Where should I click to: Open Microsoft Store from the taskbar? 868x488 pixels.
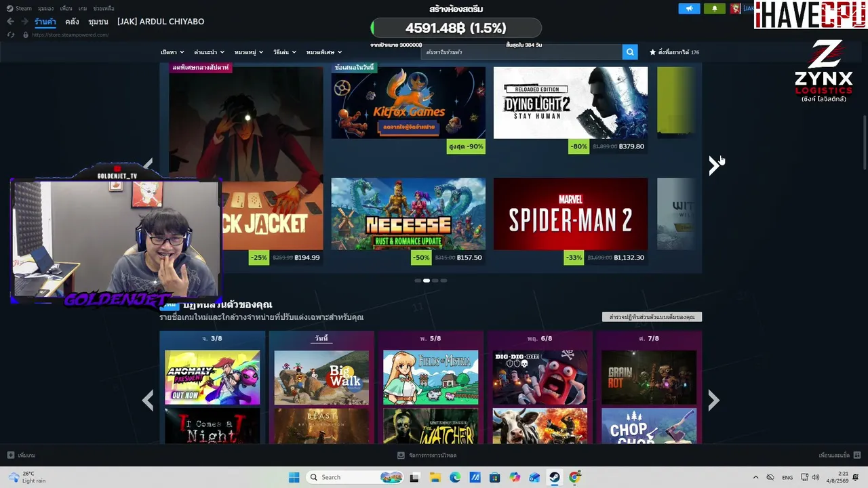494,477
